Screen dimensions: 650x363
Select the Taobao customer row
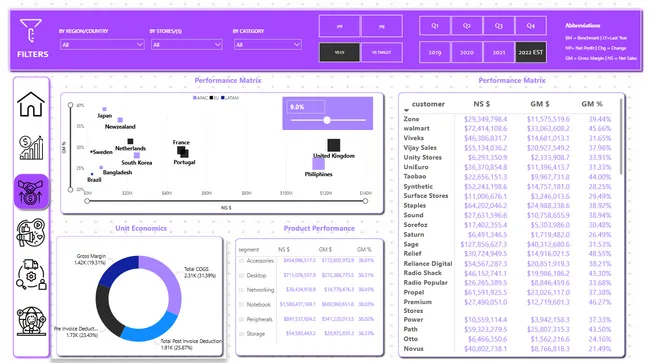(507, 177)
